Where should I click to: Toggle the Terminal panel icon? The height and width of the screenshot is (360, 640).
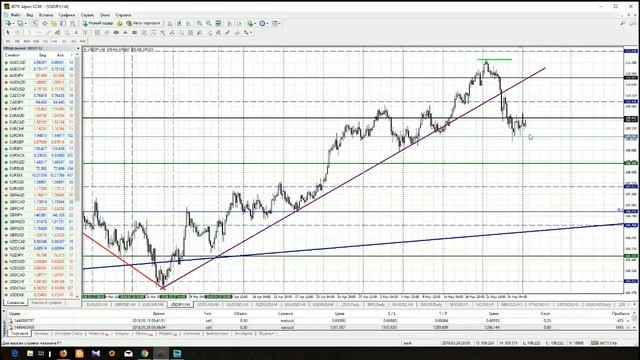tap(63, 23)
